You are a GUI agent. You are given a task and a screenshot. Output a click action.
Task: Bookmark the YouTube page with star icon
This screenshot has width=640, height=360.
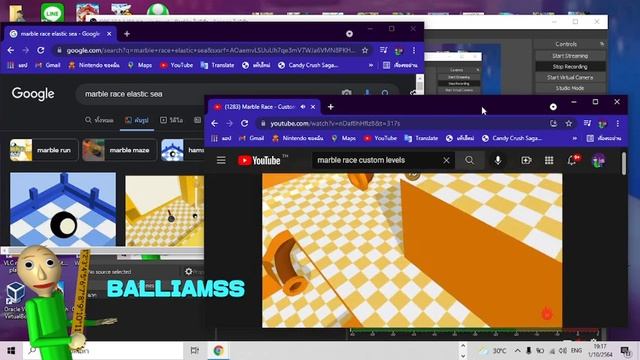(569, 123)
